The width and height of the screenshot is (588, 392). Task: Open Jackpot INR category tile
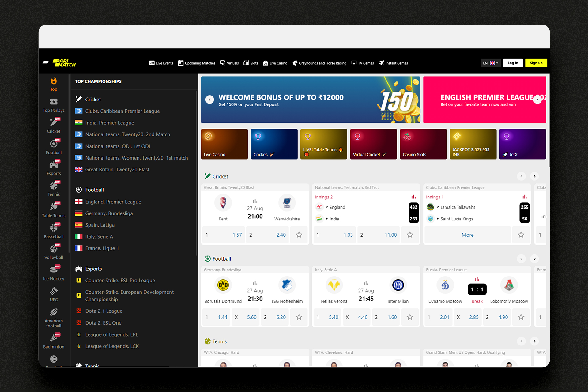coord(473,144)
